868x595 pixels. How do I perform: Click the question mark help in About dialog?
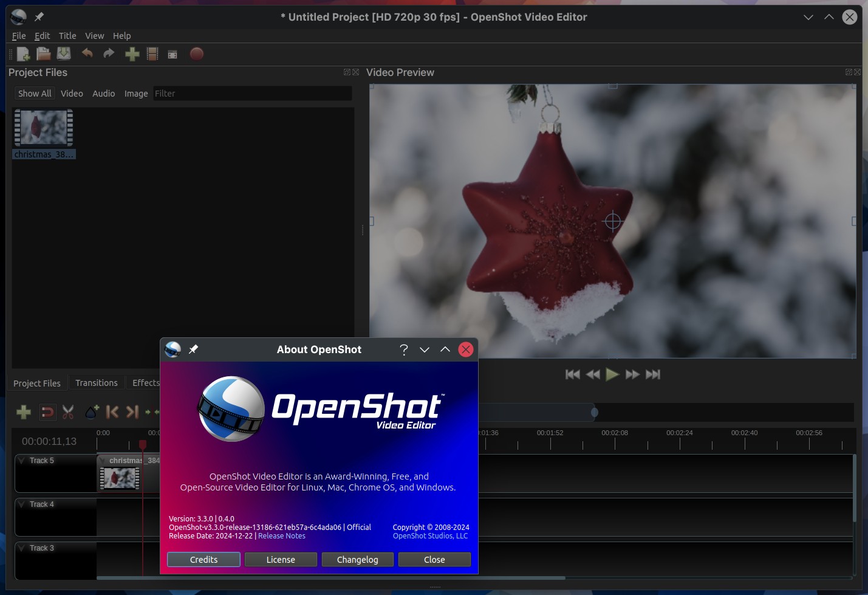404,349
